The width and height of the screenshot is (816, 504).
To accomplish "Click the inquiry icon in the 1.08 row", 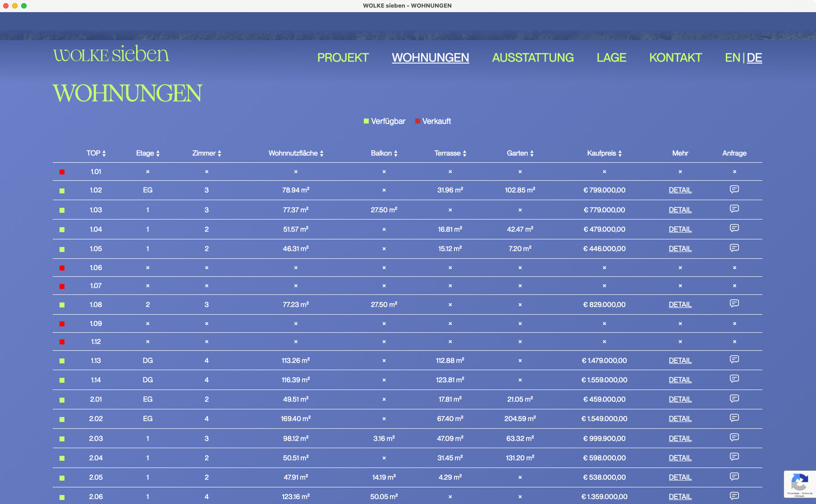I will pyautogui.click(x=734, y=304).
